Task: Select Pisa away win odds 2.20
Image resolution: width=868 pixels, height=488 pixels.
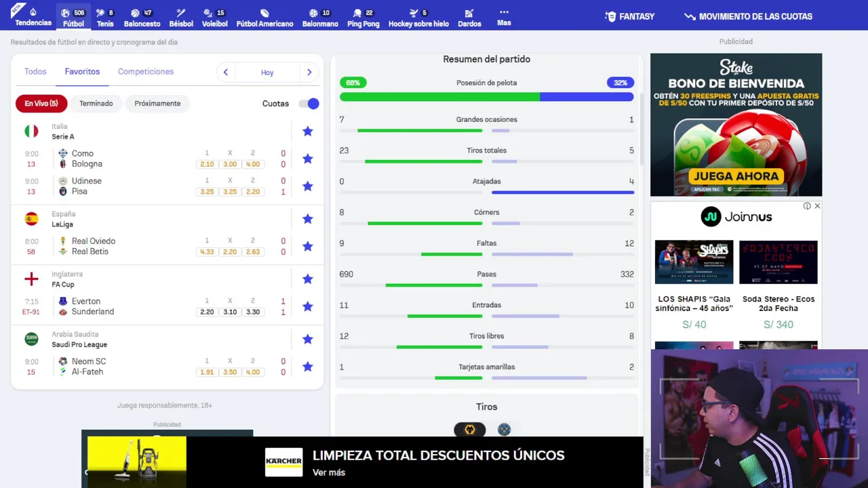Action: 253,192
